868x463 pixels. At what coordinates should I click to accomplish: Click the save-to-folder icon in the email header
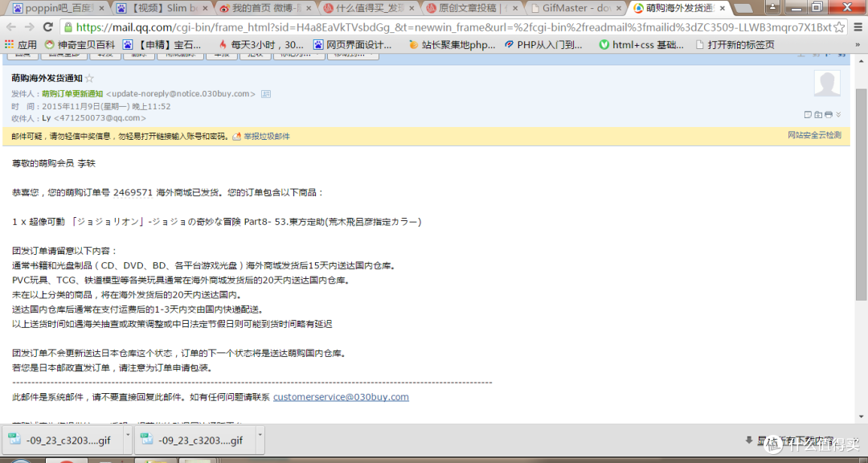pyautogui.click(x=818, y=115)
